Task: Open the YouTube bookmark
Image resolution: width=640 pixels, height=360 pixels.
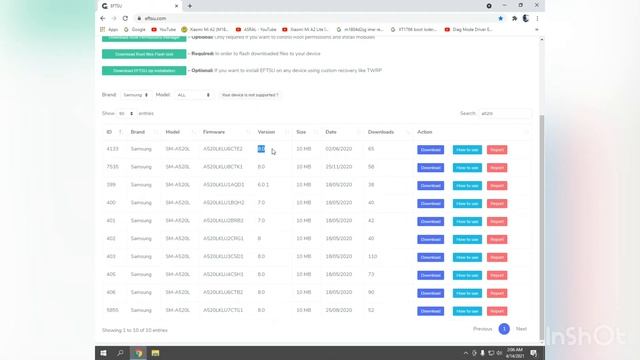Action: coord(163,29)
